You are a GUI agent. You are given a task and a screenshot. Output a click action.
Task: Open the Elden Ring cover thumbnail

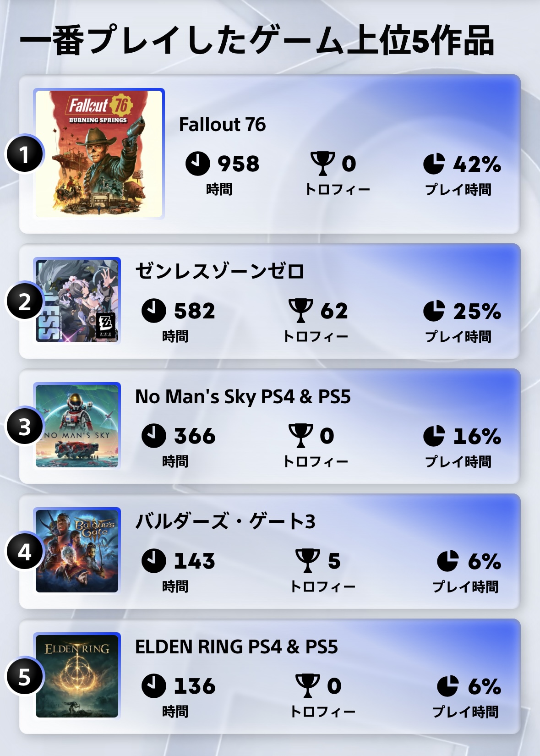tap(77, 676)
